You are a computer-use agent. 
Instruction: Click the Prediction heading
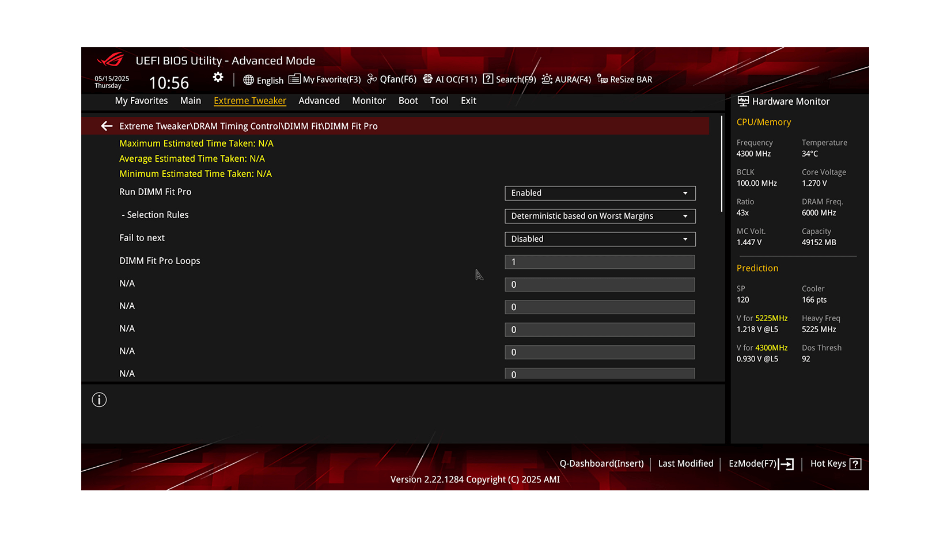757,269
